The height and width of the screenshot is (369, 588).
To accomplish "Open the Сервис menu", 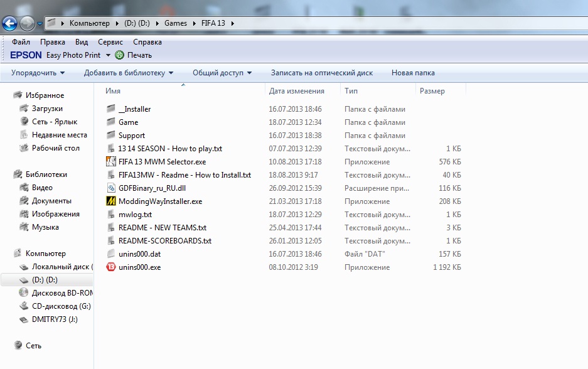I will (110, 42).
